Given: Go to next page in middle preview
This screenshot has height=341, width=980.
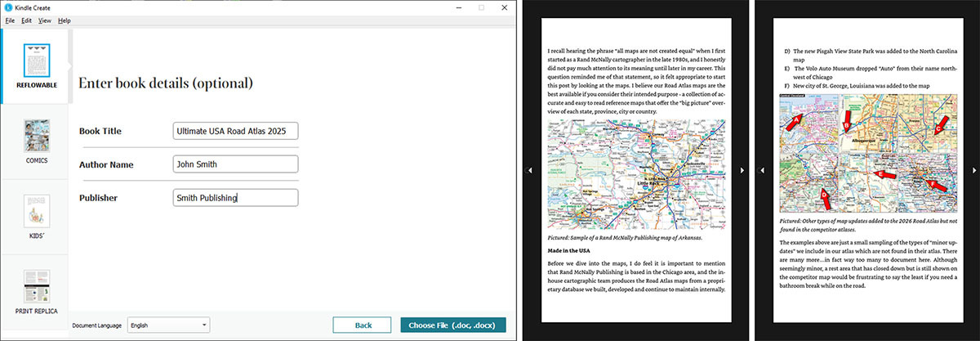Looking at the screenshot, I should [742, 170].
